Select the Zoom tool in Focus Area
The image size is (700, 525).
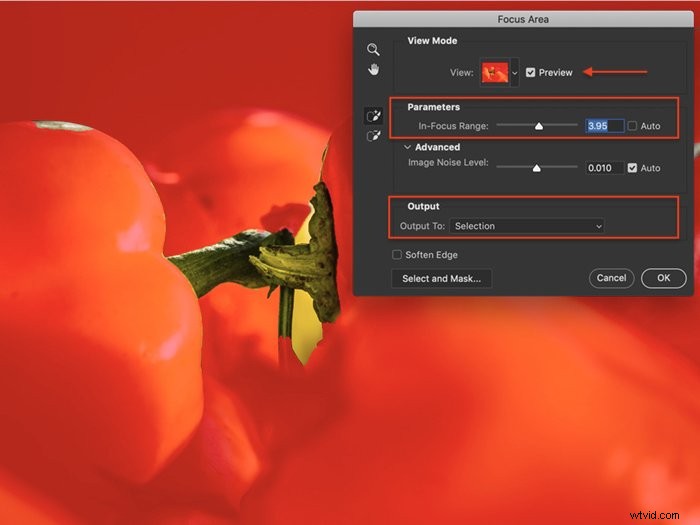tap(373, 49)
